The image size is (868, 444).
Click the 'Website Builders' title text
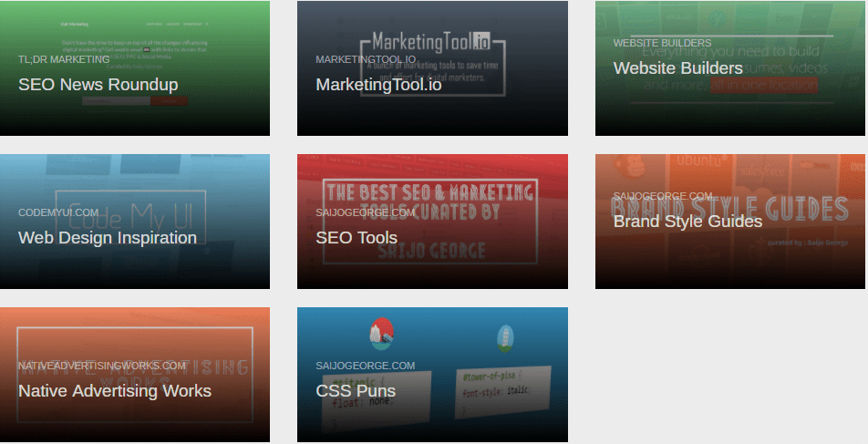(678, 68)
